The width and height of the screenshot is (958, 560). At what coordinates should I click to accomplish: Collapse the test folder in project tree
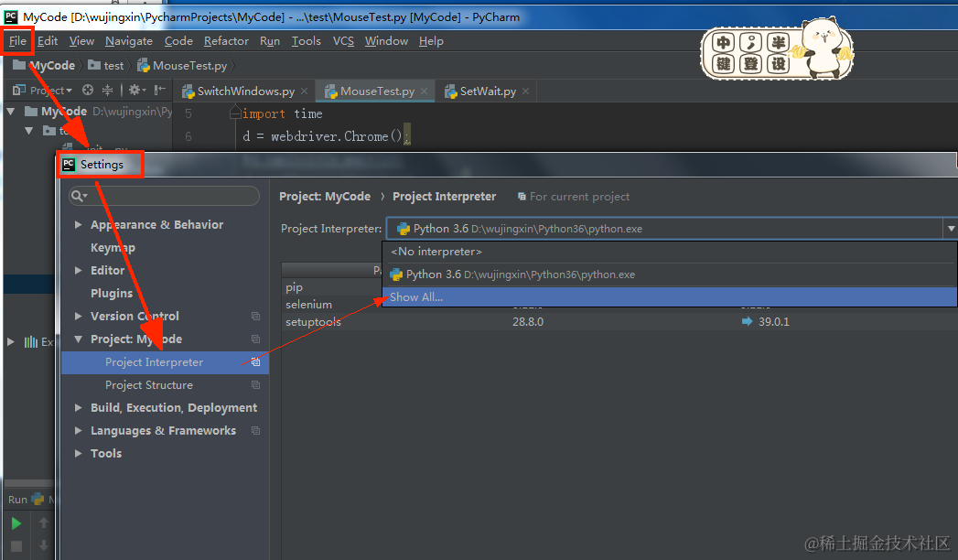[28, 131]
